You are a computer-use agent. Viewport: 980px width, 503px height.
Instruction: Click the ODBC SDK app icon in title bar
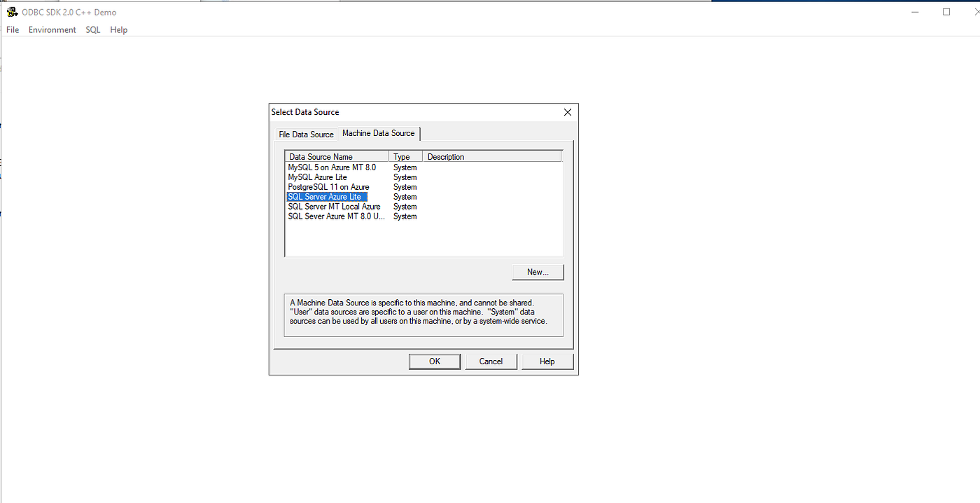11,12
